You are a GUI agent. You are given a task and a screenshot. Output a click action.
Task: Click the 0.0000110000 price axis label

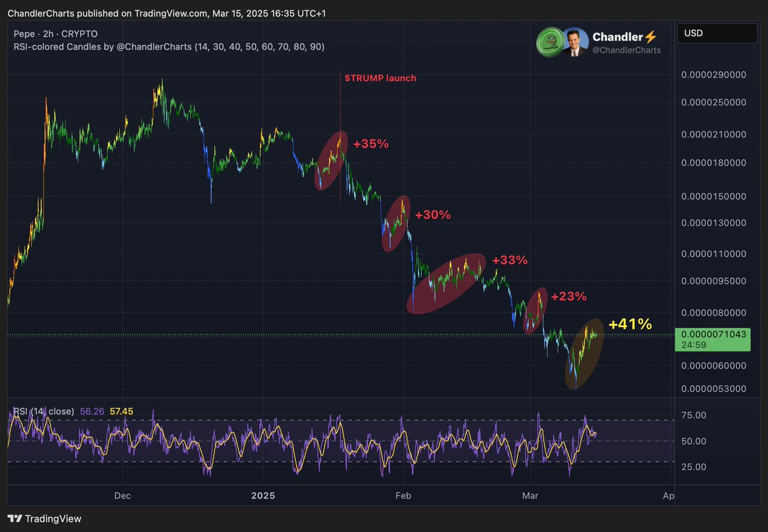tap(714, 254)
